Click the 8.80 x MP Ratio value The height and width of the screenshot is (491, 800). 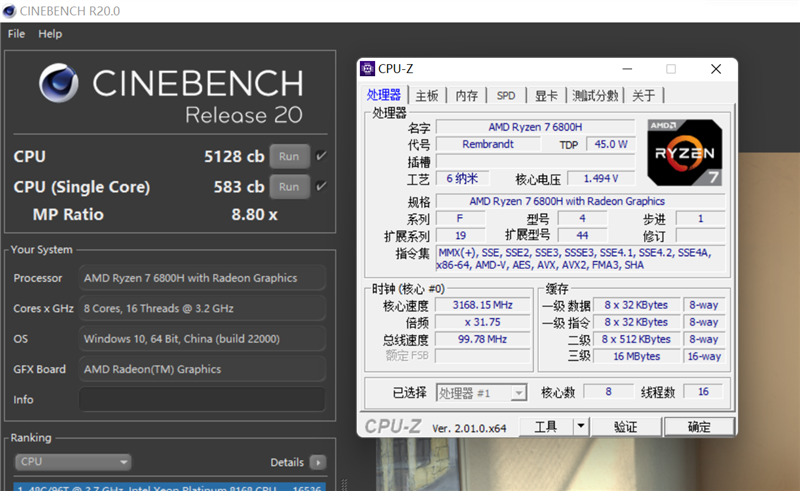click(254, 214)
